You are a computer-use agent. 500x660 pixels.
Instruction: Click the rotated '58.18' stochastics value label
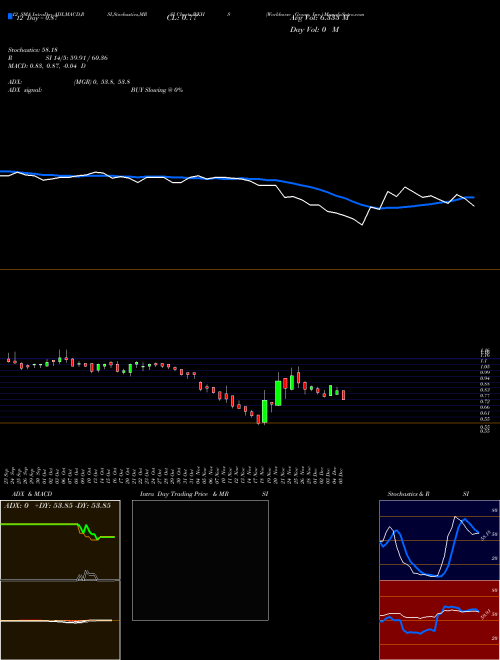(x=486, y=535)
